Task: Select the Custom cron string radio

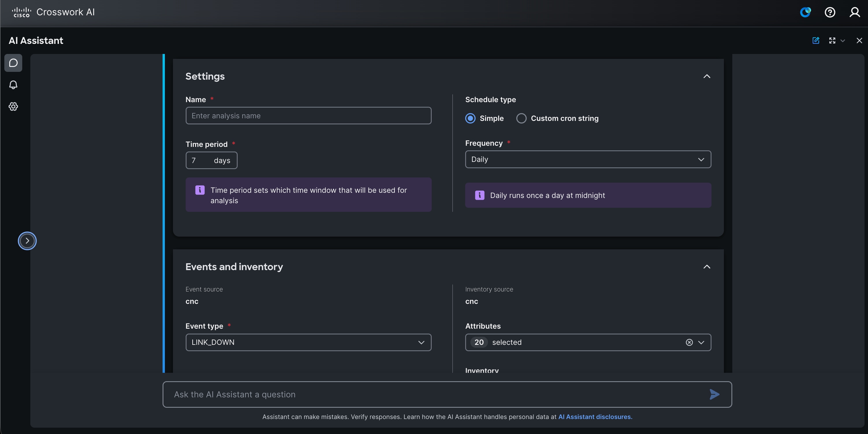Action: (521, 118)
